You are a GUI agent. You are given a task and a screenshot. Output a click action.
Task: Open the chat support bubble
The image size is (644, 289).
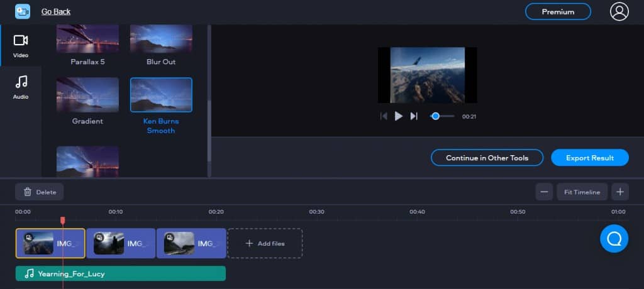click(x=614, y=239)
